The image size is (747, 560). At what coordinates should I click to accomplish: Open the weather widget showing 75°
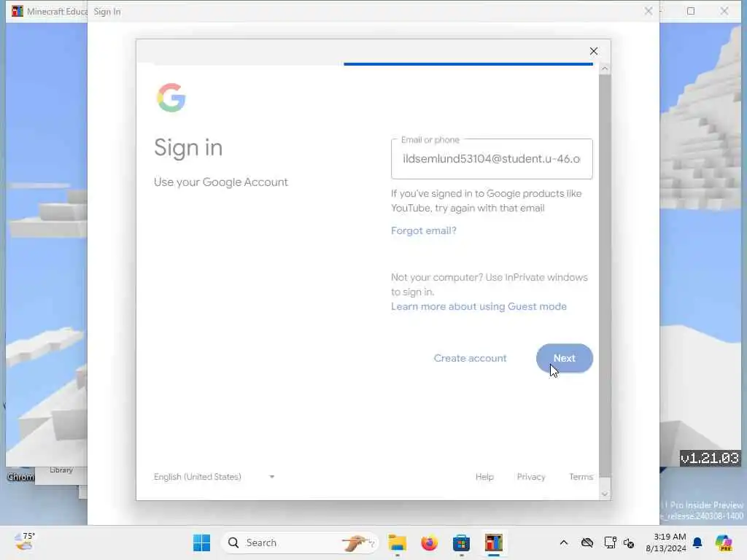24,542
